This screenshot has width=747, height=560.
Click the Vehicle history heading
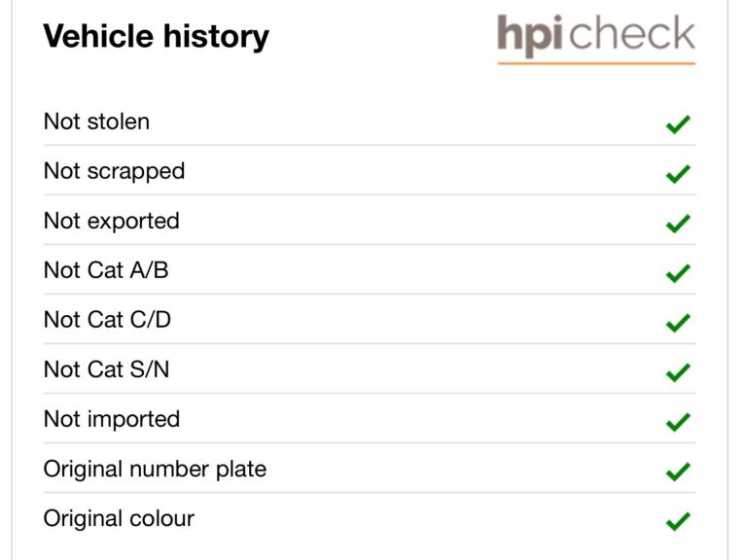click(156, 37)
